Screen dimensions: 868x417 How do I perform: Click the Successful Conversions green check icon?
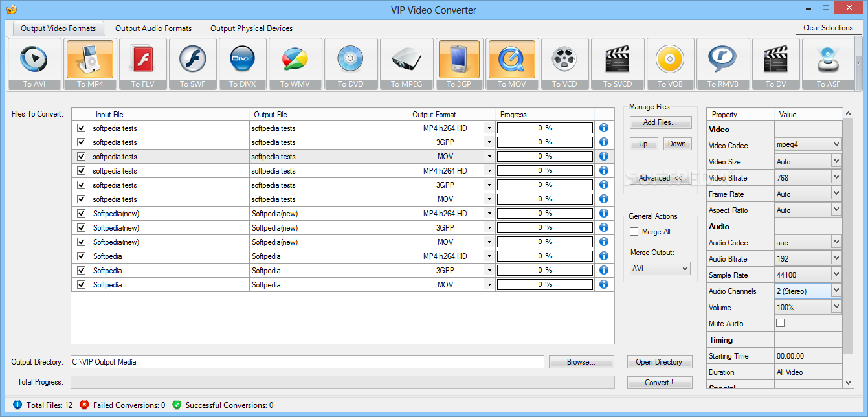[177, 405]
